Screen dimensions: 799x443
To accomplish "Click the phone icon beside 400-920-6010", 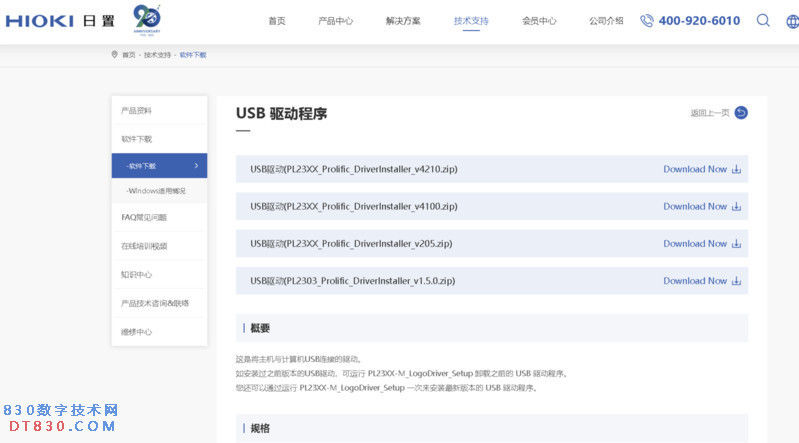I will [647, 21].
